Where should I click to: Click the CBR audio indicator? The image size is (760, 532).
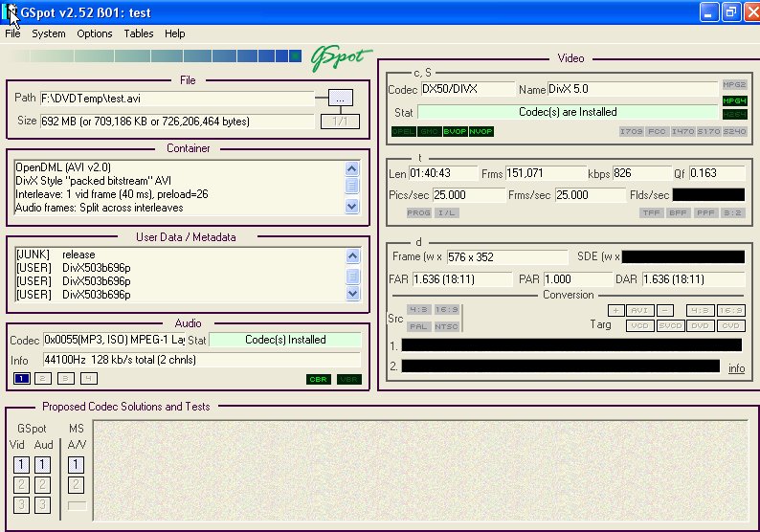[x=319, y=379]
